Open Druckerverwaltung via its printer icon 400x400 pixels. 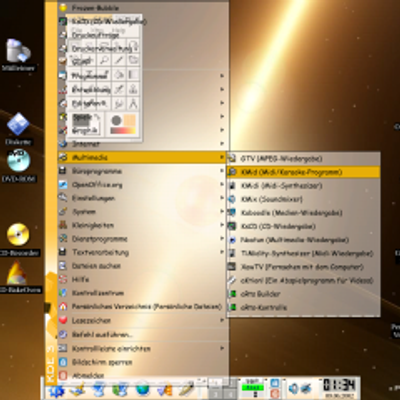(63, 49)
